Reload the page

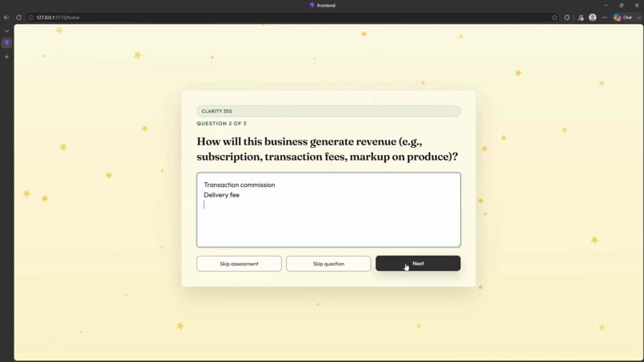click(18, 18)
